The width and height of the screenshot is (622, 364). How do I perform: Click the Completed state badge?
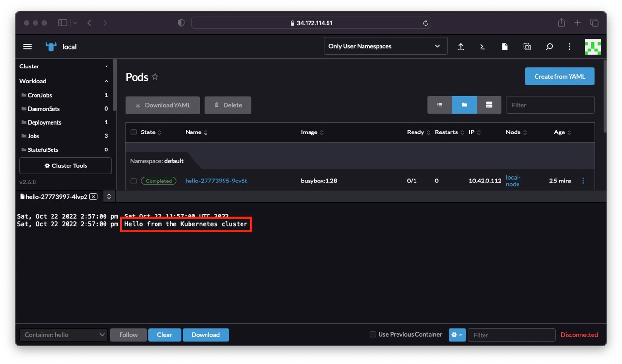tap(159, 181)
